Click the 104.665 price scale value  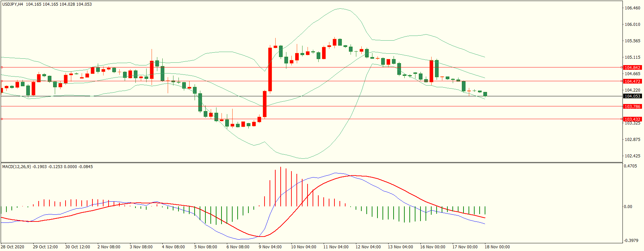[x=632, y=74]
